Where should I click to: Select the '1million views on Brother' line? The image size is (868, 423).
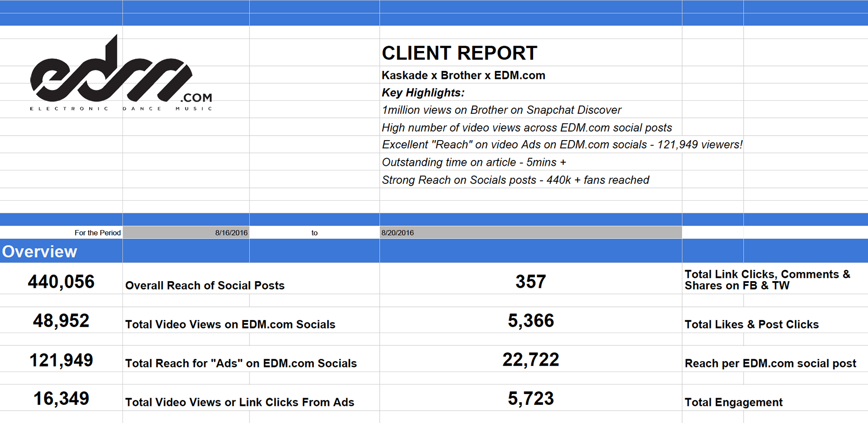coord(501,110)
